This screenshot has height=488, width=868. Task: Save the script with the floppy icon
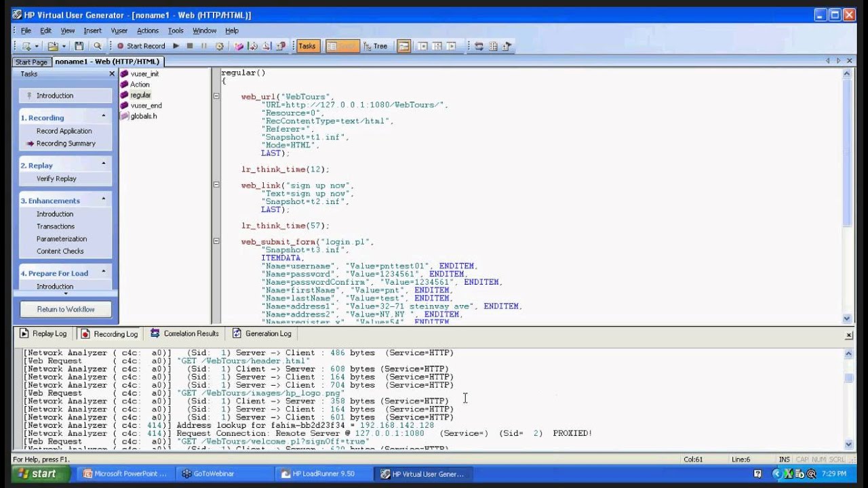pos(79,46)
